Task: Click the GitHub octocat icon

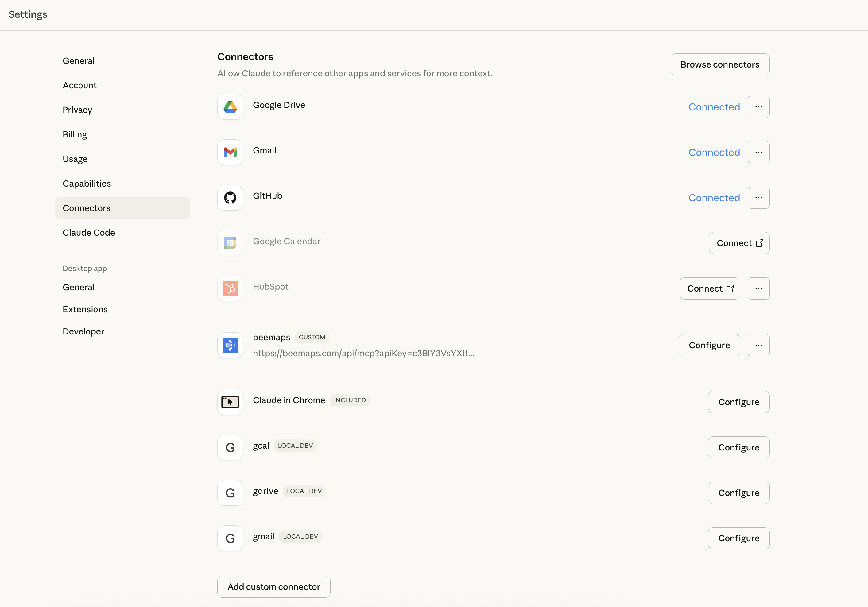Action: pyautogui.click(x=230, y=198)
